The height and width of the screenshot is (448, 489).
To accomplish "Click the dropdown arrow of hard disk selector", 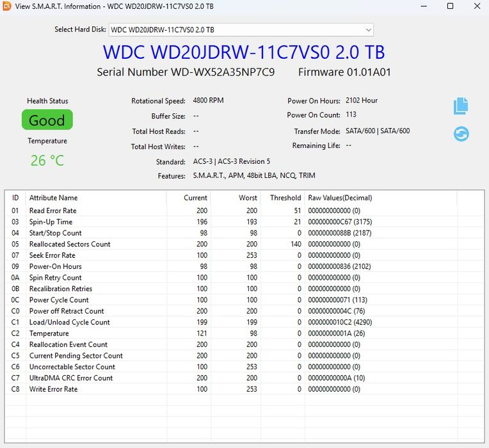I will pyautogui.click(x=368, y=30).
